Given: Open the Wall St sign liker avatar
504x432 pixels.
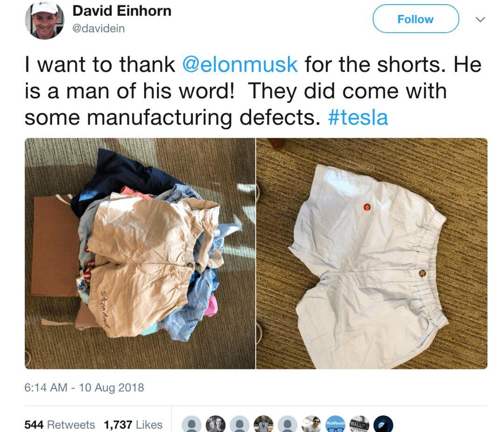Looking at the screenshot, I should tap(360, 424).
